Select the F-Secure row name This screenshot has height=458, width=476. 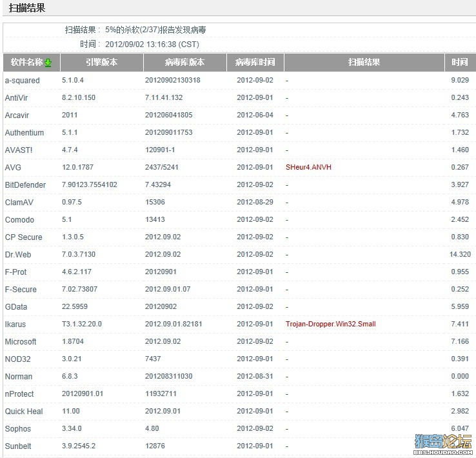21,290
